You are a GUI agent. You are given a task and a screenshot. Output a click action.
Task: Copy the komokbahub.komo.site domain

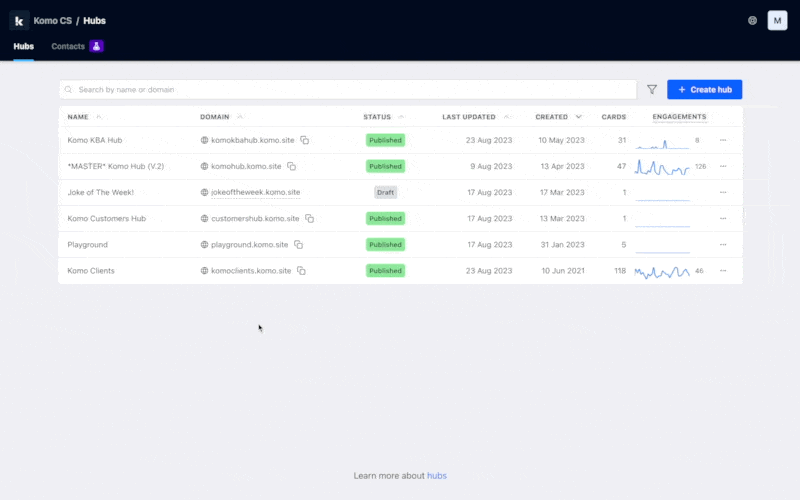click(305, 141)
